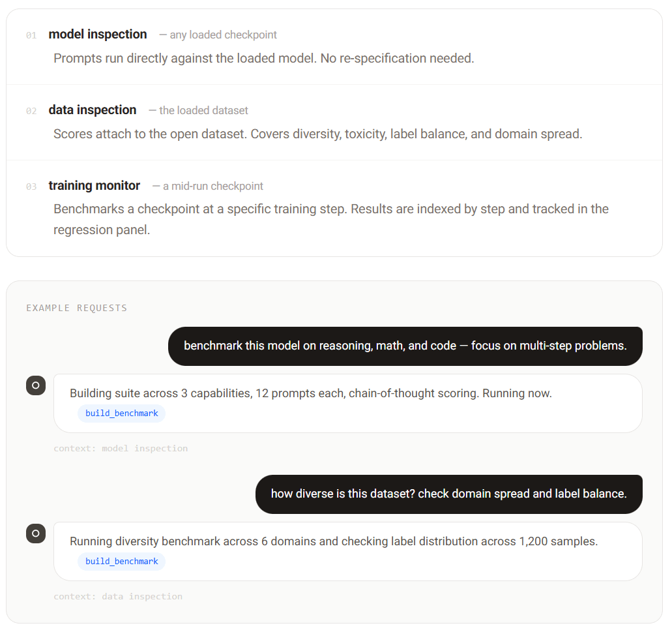Click the 'any loaded checkpoint' subtitle

[x=218, y=35]
